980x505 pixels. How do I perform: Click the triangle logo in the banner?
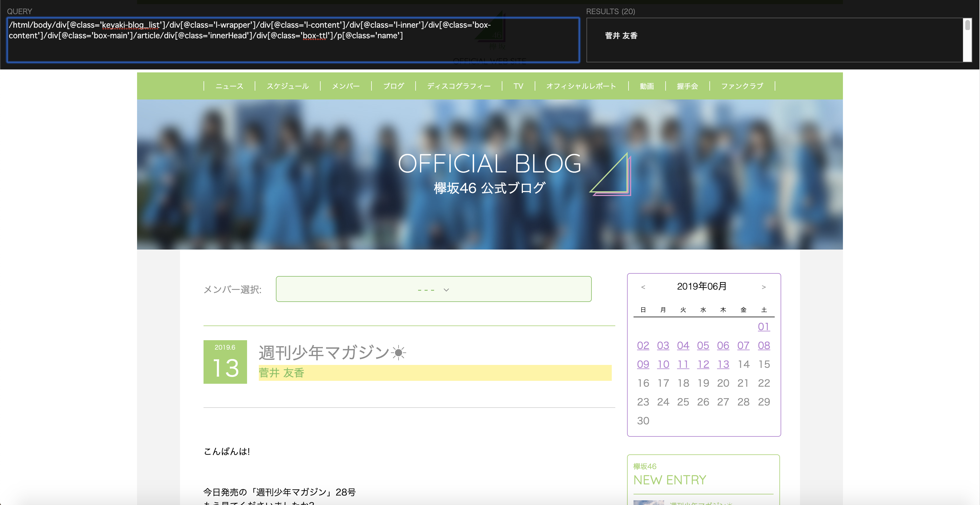[x=611, y=174]
